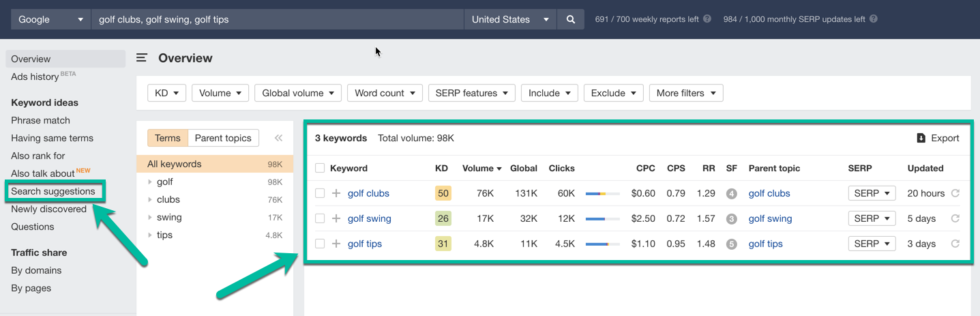
Task: Open the golf tips keyword link
Action: (x=365, y=244)
